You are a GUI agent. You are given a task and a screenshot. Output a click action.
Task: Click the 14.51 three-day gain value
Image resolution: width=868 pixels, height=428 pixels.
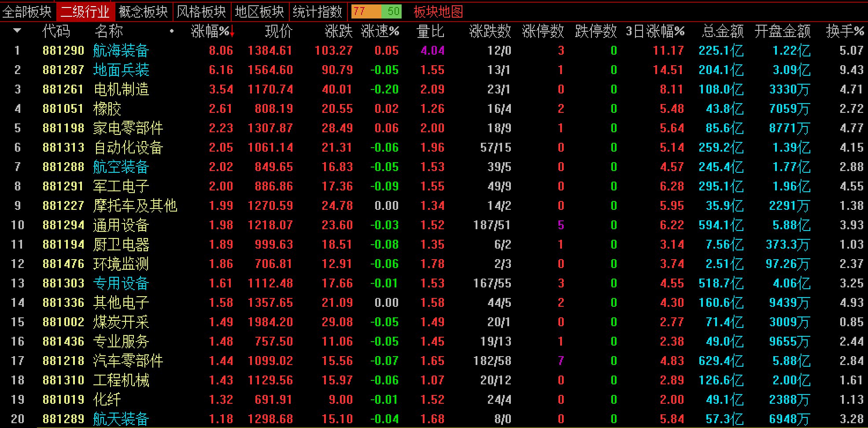pyautogui.click(x=668, y=70)
